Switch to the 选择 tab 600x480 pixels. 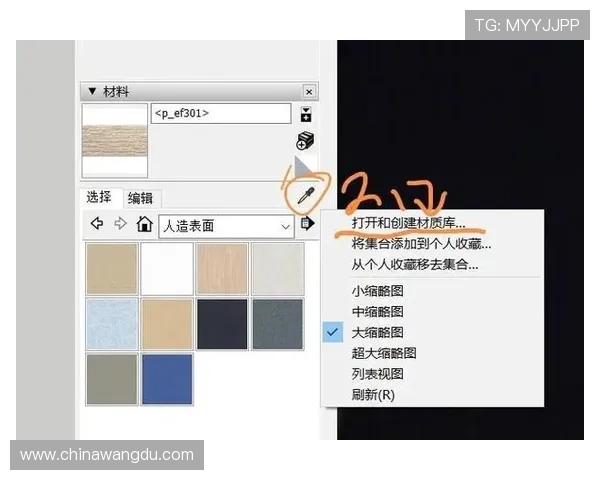[99, 197]
